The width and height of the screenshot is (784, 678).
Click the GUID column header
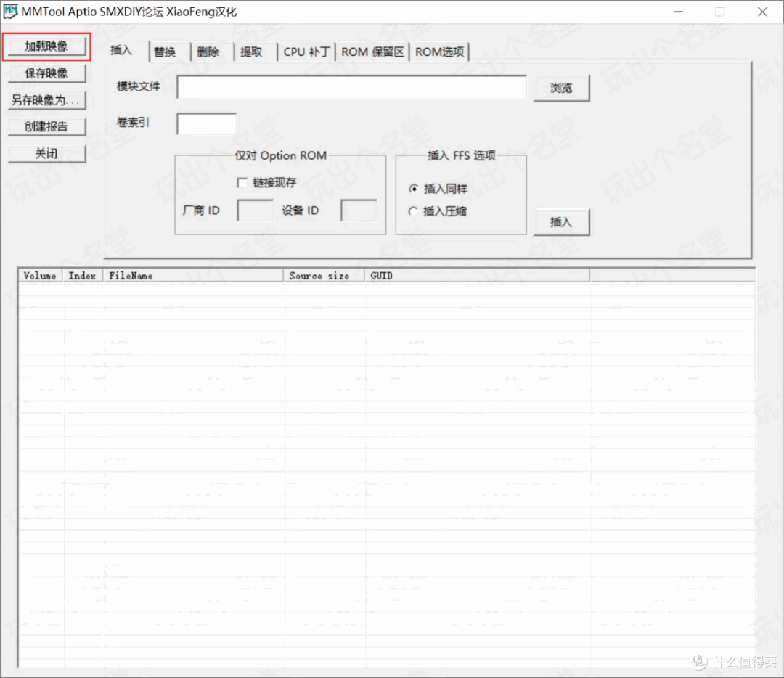pyautogui.click(x=477, y=276)
